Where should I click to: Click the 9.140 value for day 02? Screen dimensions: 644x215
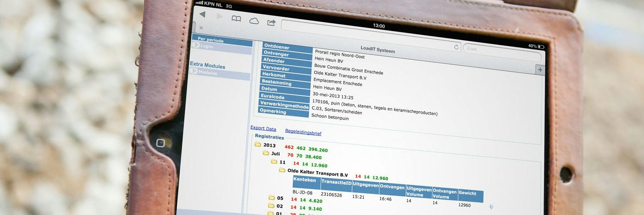[316, 209]
